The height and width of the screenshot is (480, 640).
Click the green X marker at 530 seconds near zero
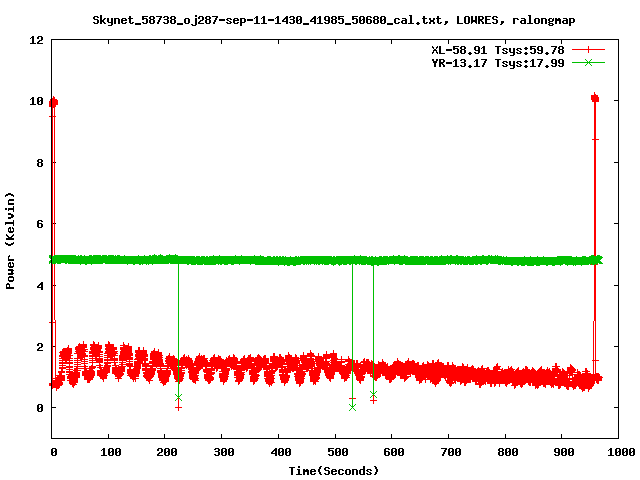352,407
